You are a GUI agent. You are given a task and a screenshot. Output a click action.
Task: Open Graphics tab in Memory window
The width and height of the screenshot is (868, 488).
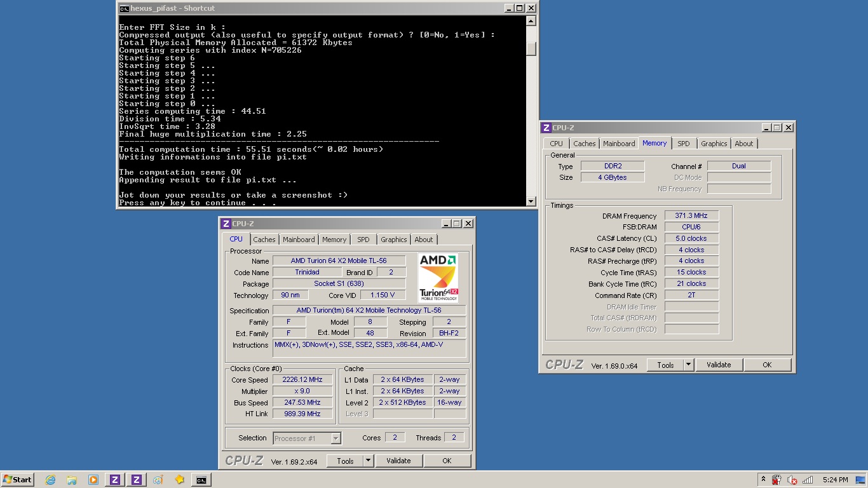pos(714,144)
